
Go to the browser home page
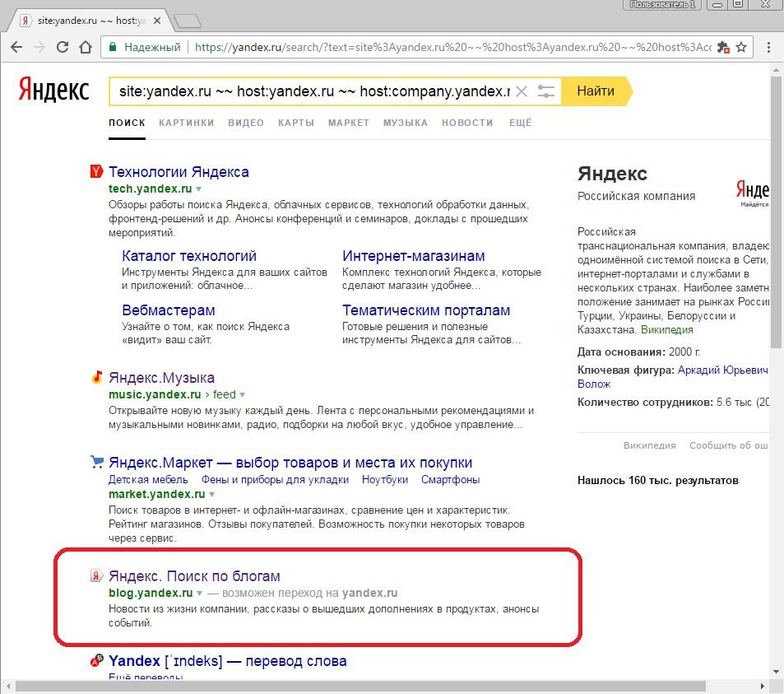(x=86, y=48)
